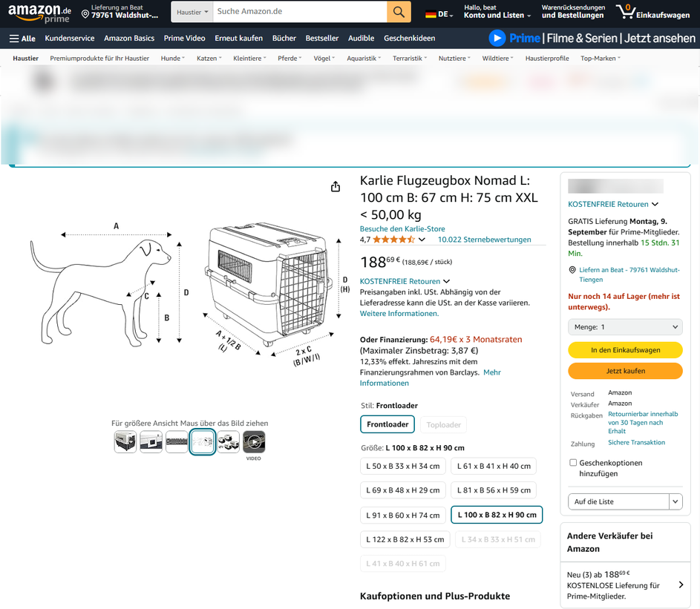Open the Alle hamburger menu
This screenshot has width=700, height=609.
pyautogui.click(x=22, y=39)
